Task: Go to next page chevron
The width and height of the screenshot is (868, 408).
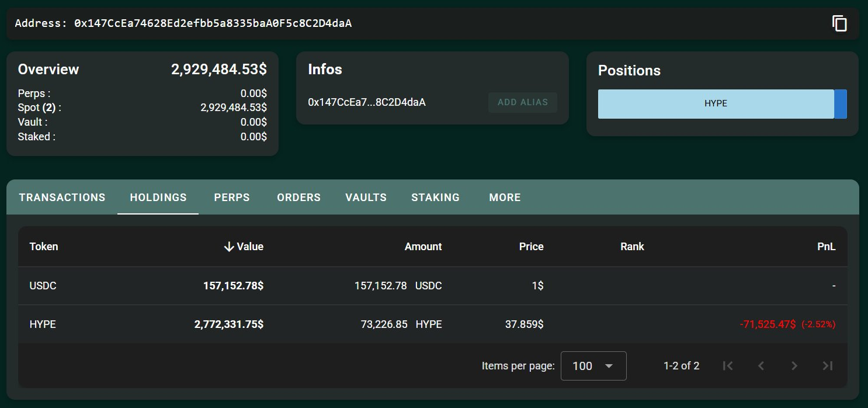Action: coord(794,366)
